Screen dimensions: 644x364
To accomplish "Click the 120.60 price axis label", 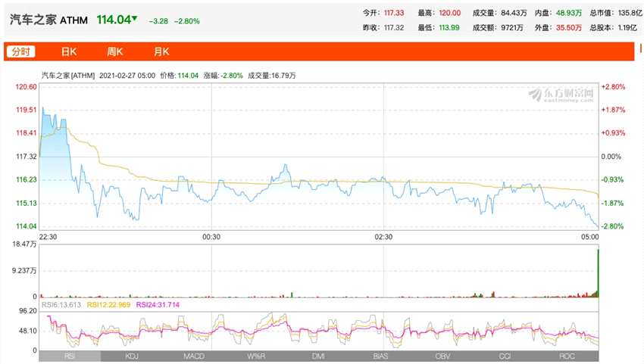I will (26, 87).
